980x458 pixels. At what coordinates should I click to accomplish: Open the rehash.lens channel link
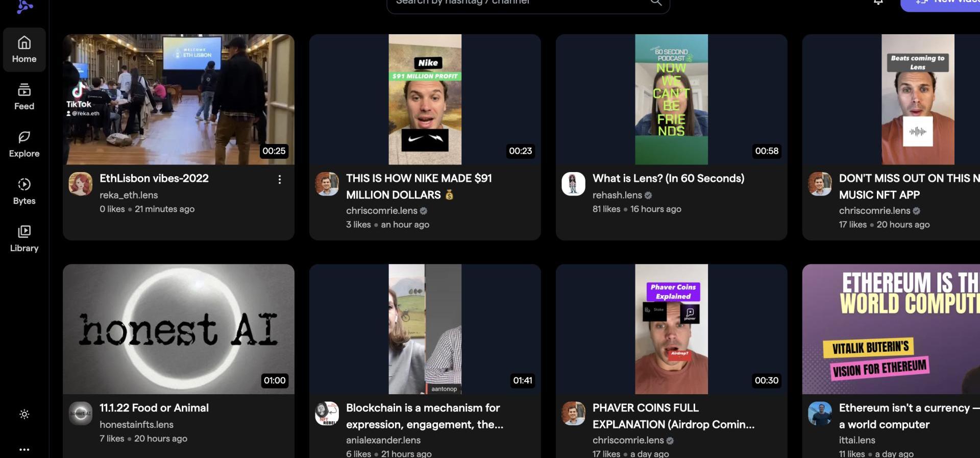(x=617, y=195)
